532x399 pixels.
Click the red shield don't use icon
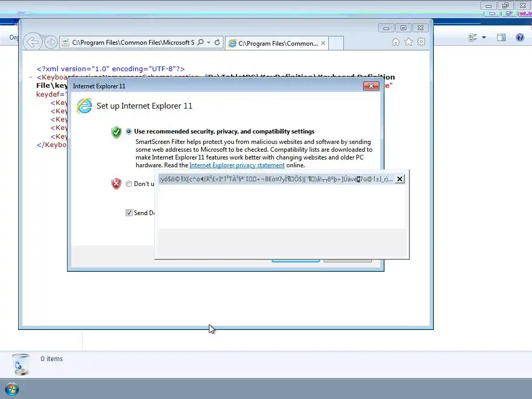116,183
